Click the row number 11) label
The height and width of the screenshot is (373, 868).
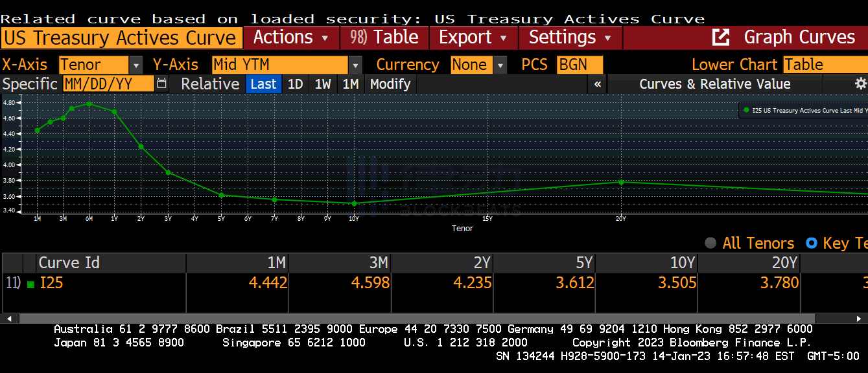[12, 282]
